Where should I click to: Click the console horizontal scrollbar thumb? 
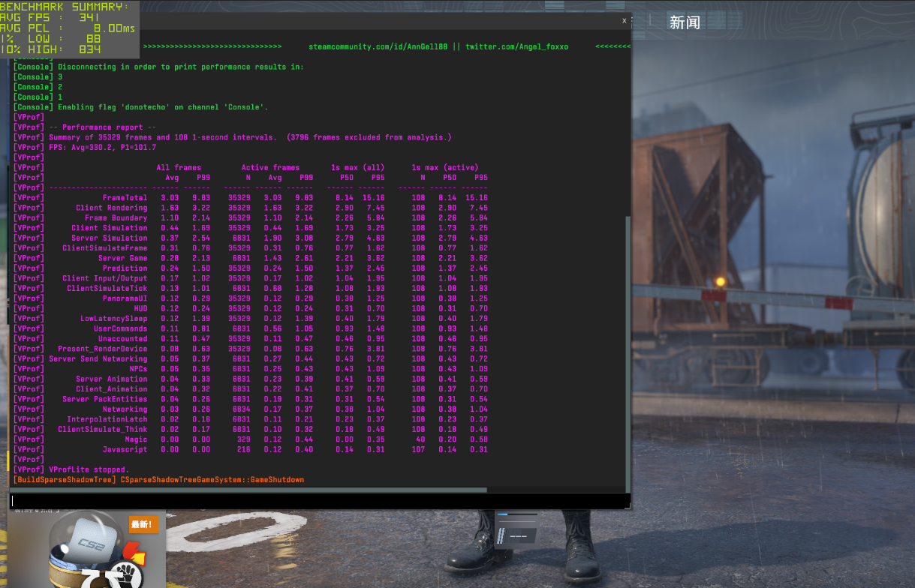click(249, 490)
